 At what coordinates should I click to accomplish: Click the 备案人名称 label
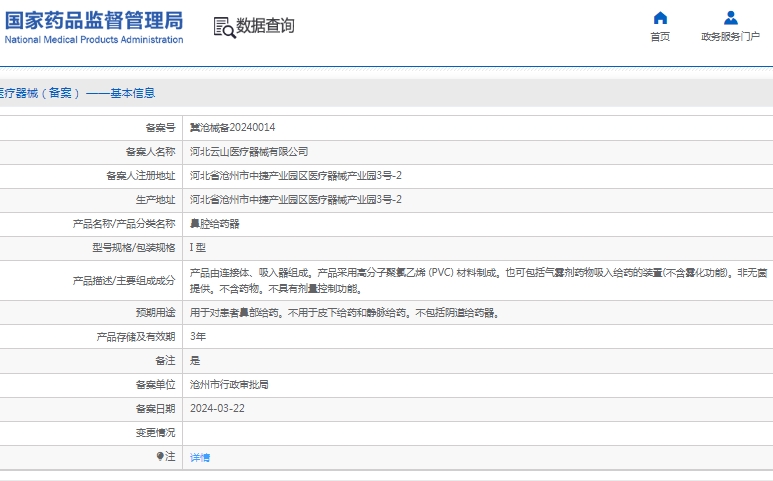(150, 152)
